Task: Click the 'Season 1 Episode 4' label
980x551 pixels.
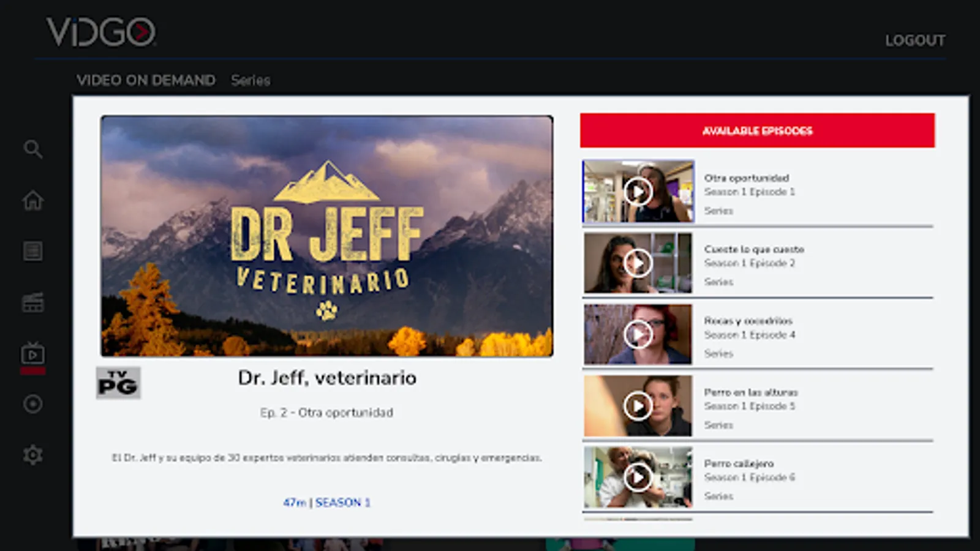Action: point(749,335)
